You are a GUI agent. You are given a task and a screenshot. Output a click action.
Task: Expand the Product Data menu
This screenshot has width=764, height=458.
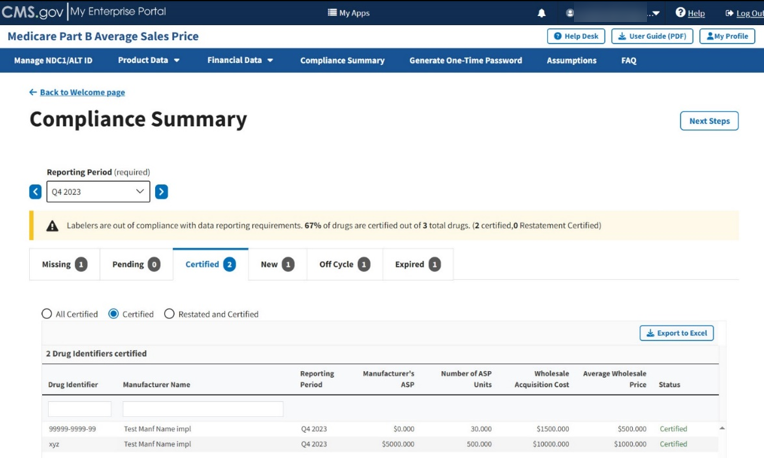[149, 61]
